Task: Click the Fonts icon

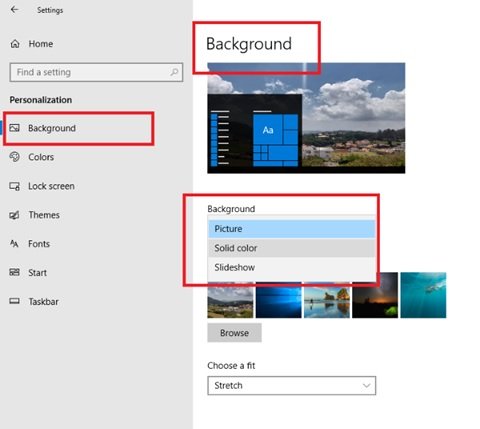Action: tap(14, 244)
